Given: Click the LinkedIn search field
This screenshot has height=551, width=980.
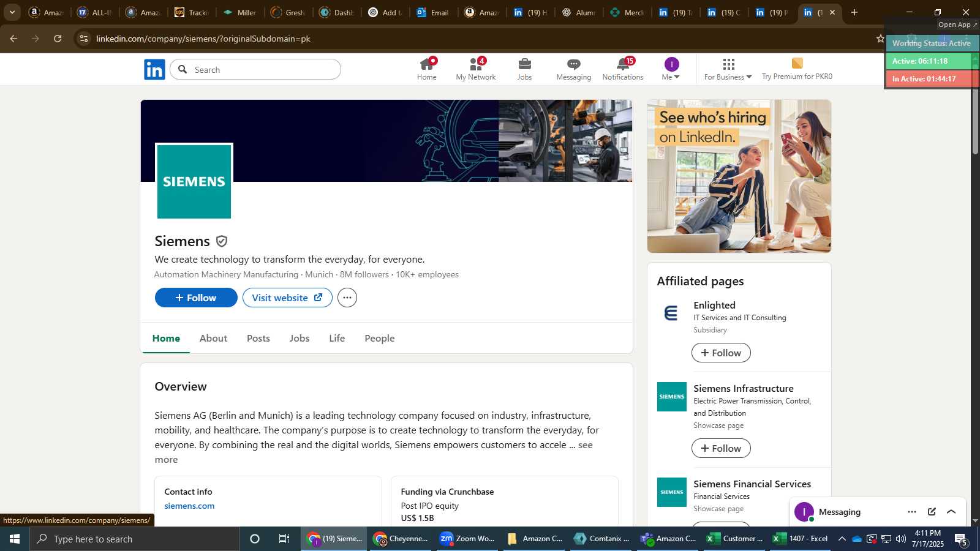Looking at the screenshot, I should click(255, 70).
